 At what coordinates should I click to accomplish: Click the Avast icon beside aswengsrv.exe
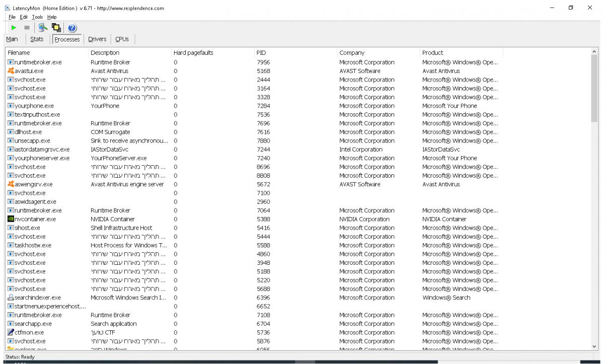coord(11,184)
